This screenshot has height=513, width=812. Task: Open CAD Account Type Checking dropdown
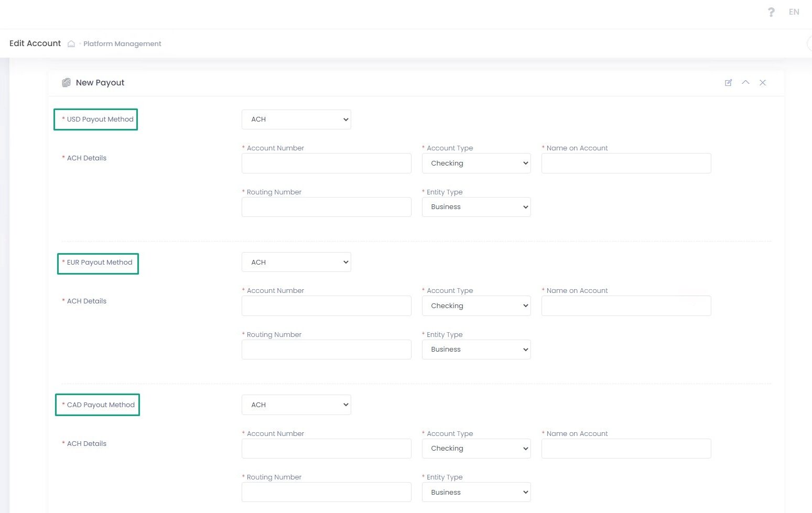(476, 449)
